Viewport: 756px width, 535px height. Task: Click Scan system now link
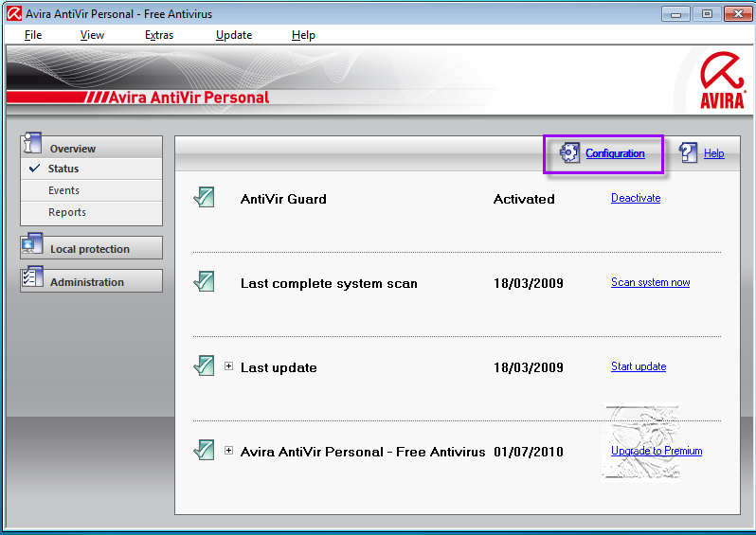click(x=650, y=282)
